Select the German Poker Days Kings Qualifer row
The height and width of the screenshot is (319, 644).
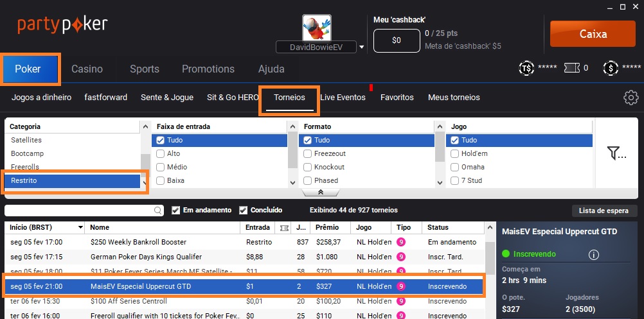[244, 257]
